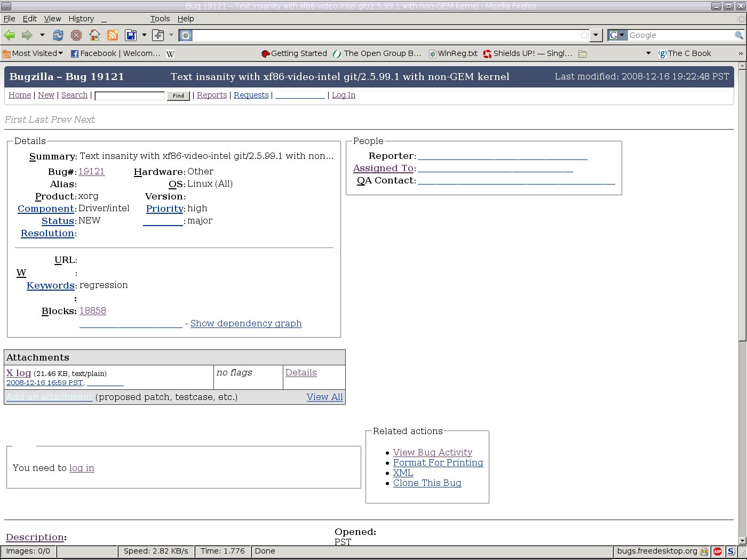The image size is (747, 560).
Task: Bookmark this page with the star icon
Action: coord(584,35)
